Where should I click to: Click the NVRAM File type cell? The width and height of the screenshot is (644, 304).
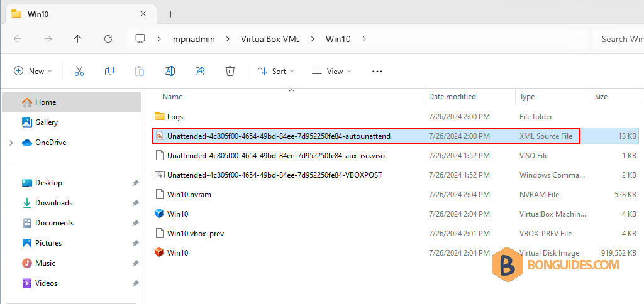pos(539,195)
